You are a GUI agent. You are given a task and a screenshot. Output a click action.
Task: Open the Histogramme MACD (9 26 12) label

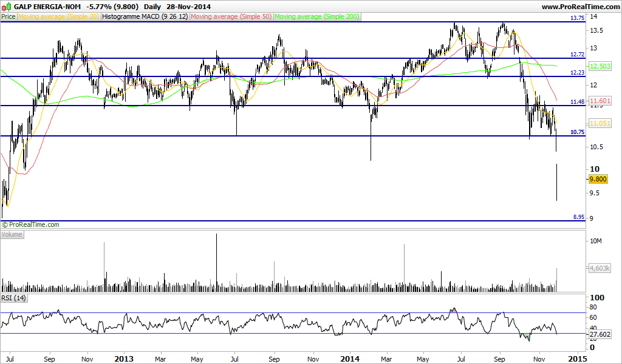click(145, 16)
